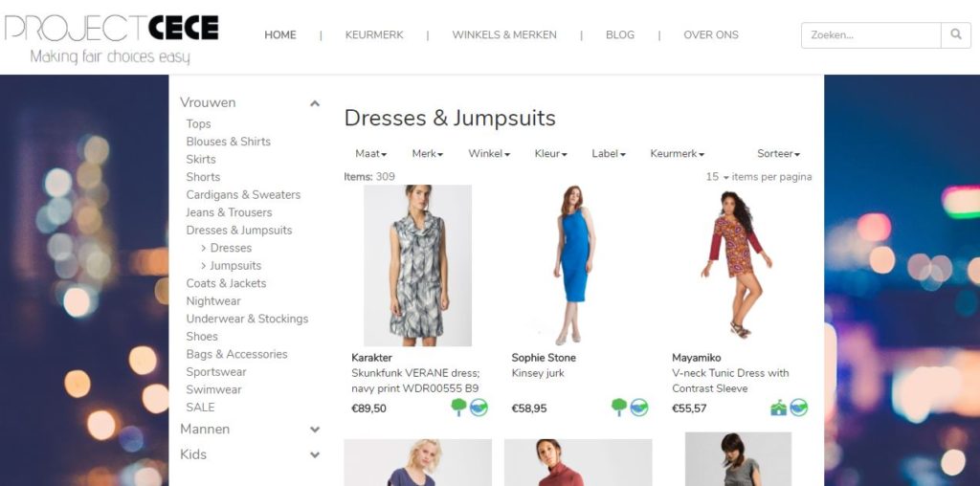Click the green tree label icon on the Sophie Stone item
The height and width of the screenshot is (486, 980).
pyautogui.click(x=619, y=408)
